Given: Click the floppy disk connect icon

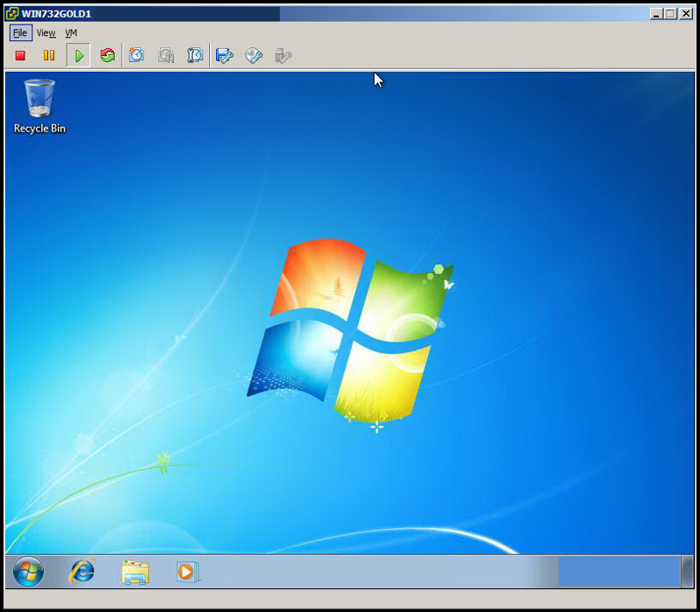Looking at the screenshot, I should click(x=224, y=55).
